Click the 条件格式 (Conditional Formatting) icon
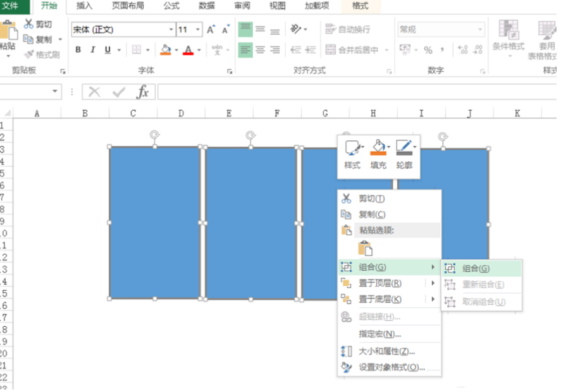This screenshot has width=561, height=392. [x=510, y=39]
